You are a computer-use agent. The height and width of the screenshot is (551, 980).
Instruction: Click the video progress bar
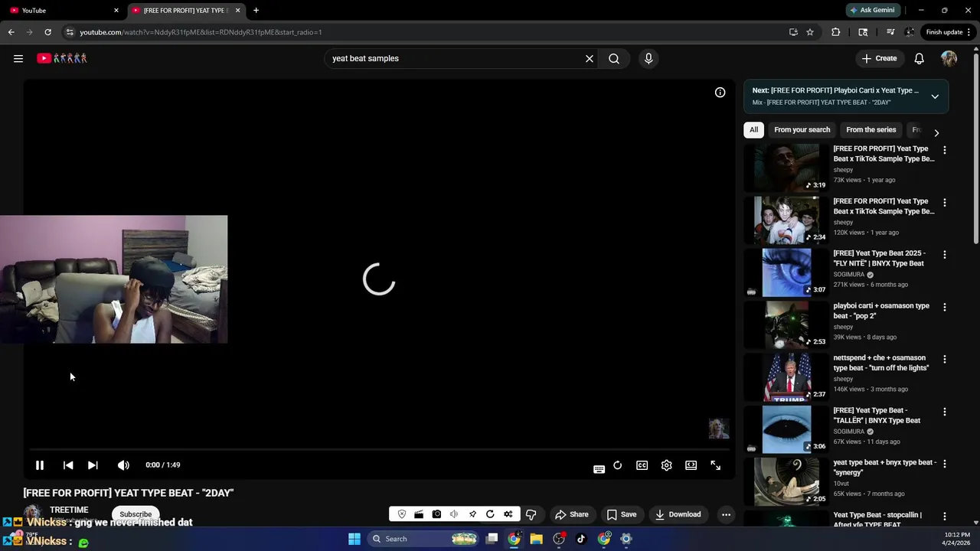point(379,449)
